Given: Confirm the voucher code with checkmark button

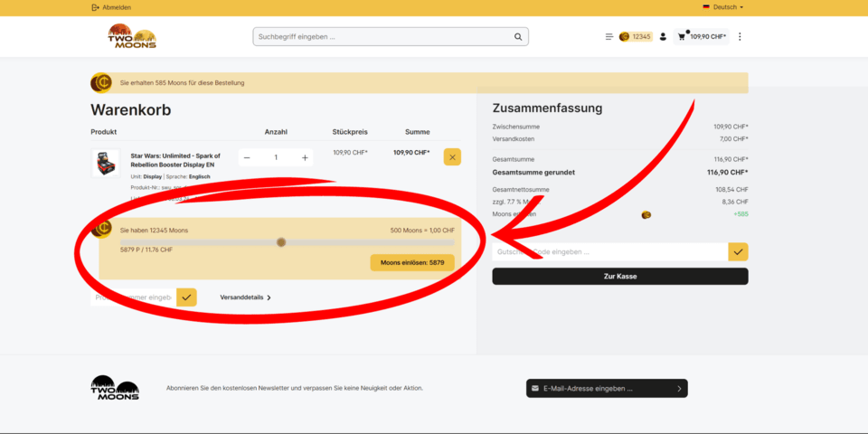Looking at the screenshot, I should 738,252.
